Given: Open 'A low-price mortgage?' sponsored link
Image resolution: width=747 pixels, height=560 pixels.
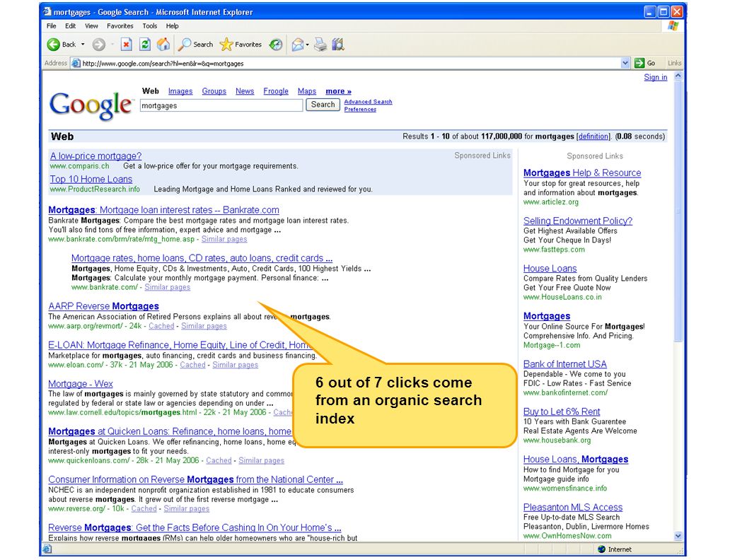Looking at the screenshot, I should click(95, 156).
